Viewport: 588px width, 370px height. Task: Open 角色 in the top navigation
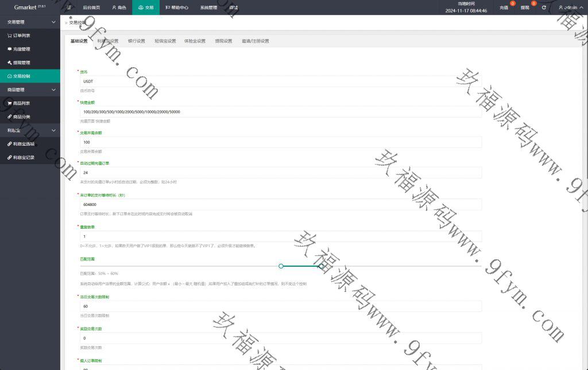click(119, 7)
